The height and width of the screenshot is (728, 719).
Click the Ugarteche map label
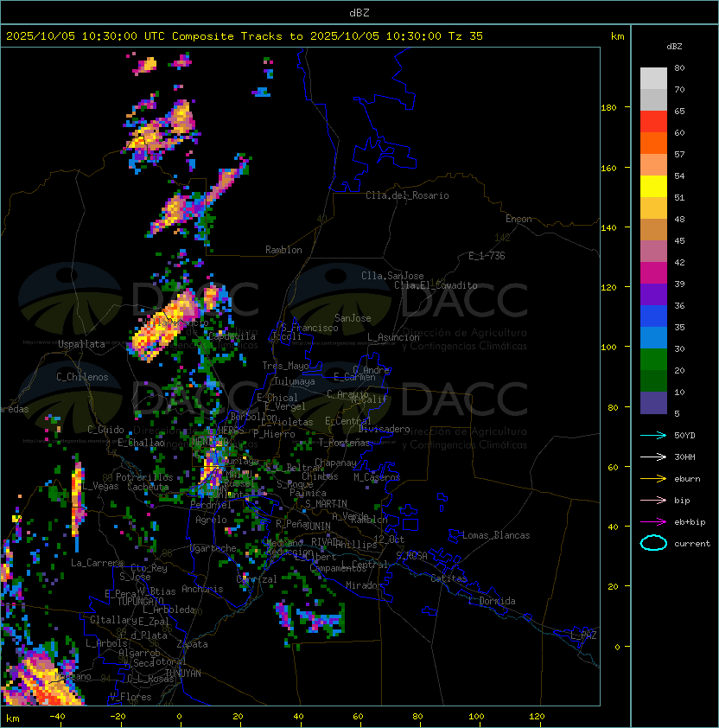coord(213,548)
